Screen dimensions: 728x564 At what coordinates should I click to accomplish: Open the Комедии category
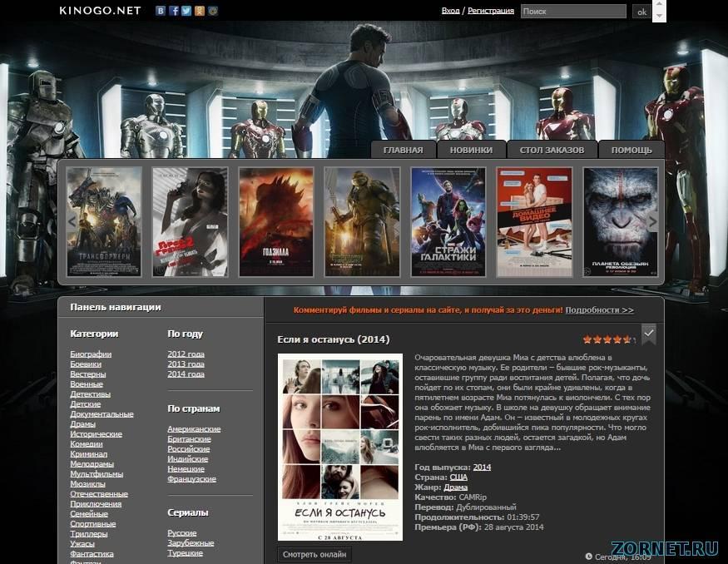87,443
